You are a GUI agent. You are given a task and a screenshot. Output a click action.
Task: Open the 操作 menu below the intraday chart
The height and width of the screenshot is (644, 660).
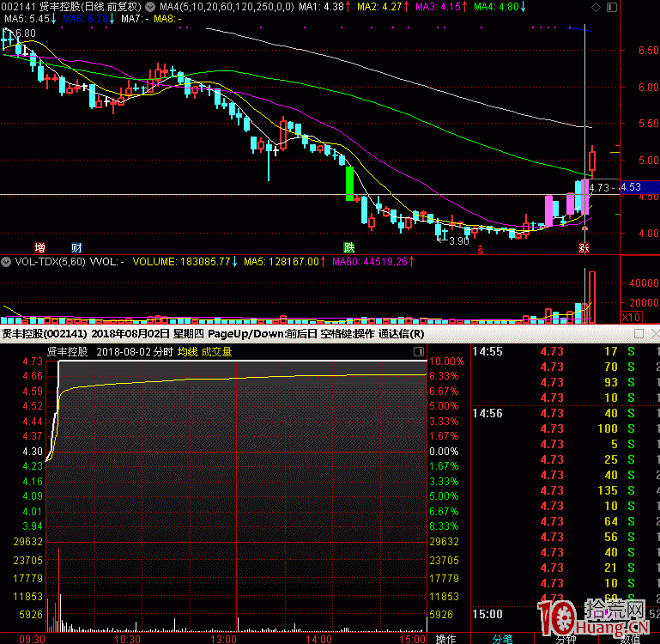(445, 638)
